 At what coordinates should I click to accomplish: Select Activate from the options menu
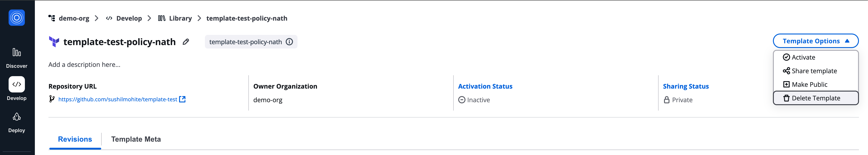pos(803,57)
